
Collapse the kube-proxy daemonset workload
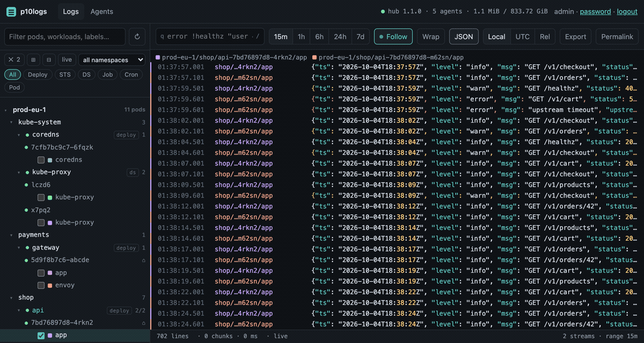click(x=19, y=172)
